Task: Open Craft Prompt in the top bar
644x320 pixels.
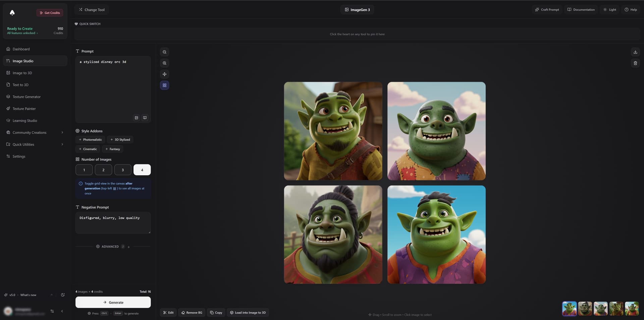Action: tap(547, 9)
